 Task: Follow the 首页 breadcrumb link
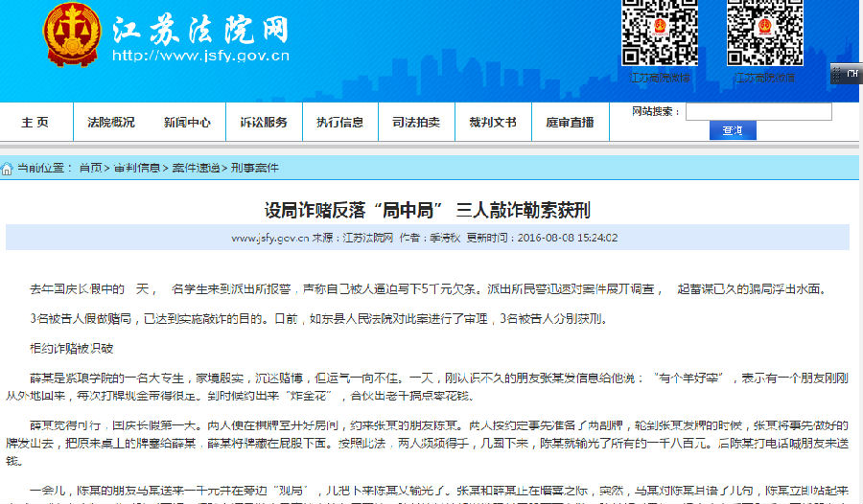(x=90, y=168)
